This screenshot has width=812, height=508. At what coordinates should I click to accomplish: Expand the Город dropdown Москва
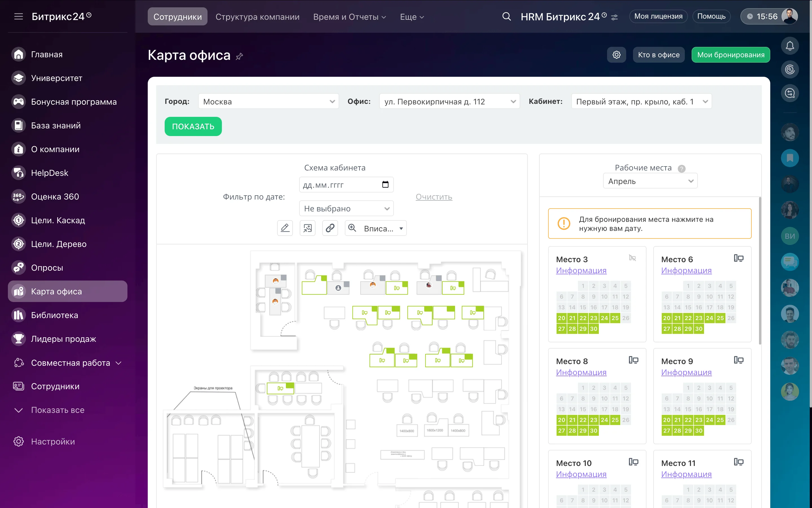268,101
